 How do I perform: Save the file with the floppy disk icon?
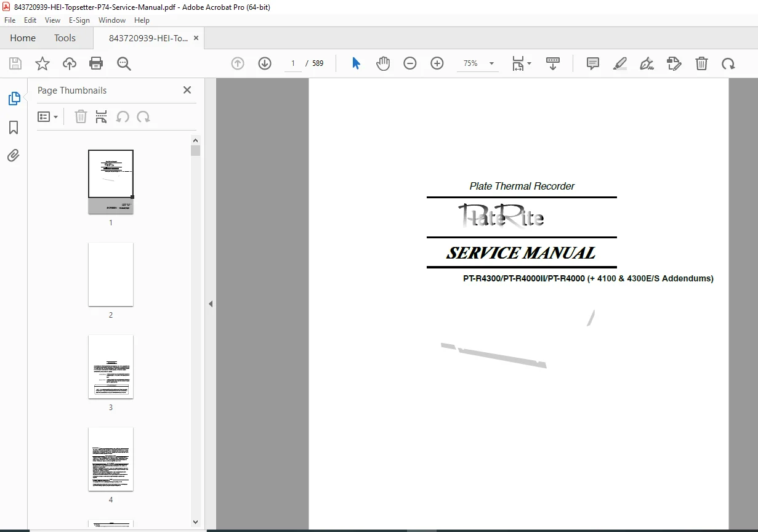[x=15, y=63]
